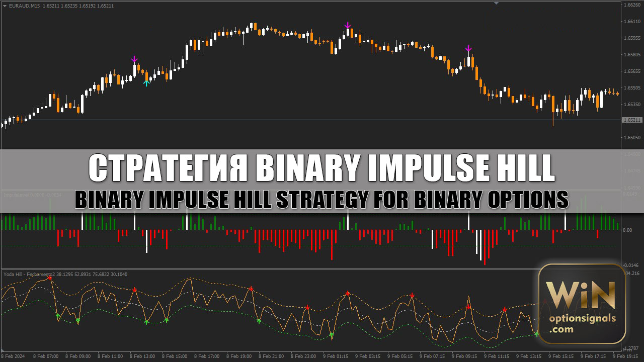Screen dimensions: 644x362
Task: Click the Binary Options strategy subtitle text
Action: (x=322, y=200)
